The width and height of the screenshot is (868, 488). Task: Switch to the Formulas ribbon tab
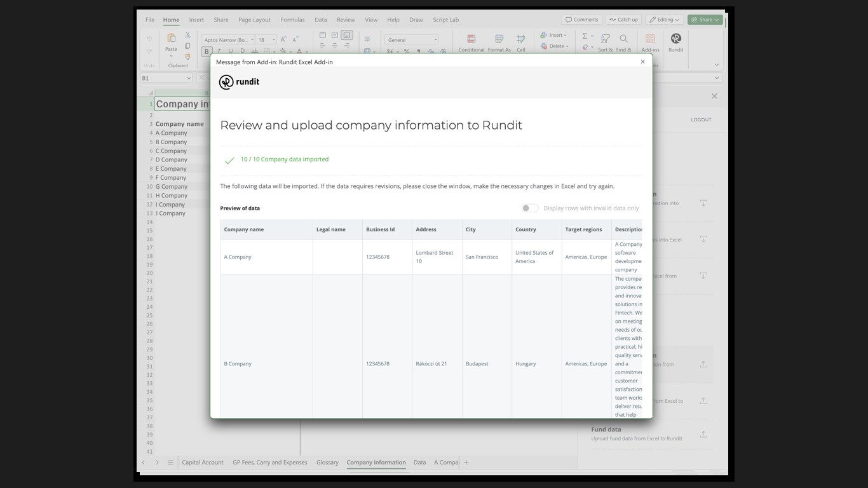(292, 20)
